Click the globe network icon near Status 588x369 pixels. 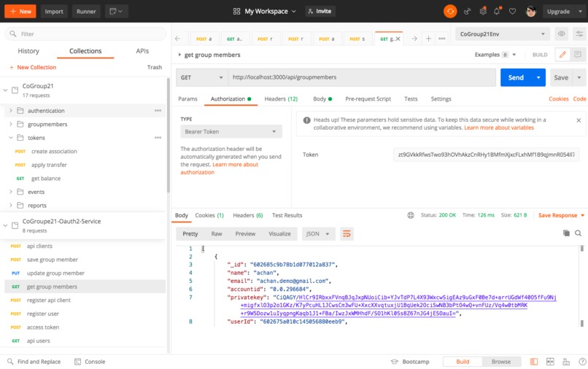coord(411,215)
